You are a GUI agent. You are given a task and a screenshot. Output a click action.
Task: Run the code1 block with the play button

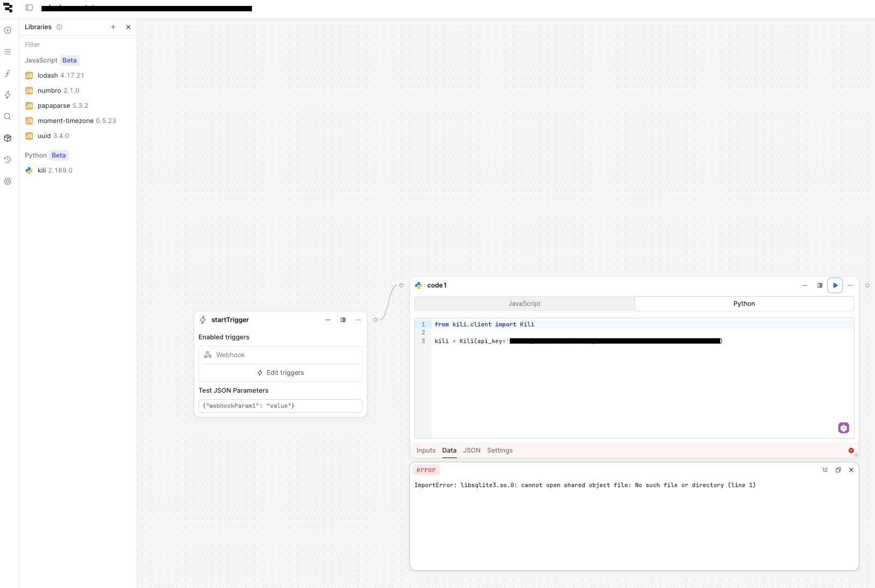pos(835,285)
